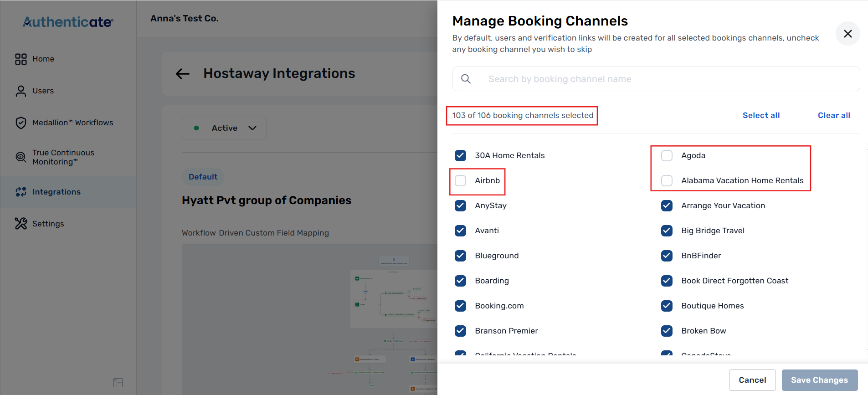Uncheck the Booking.com checkbox
868x395 pixels.
pos(460,306)
